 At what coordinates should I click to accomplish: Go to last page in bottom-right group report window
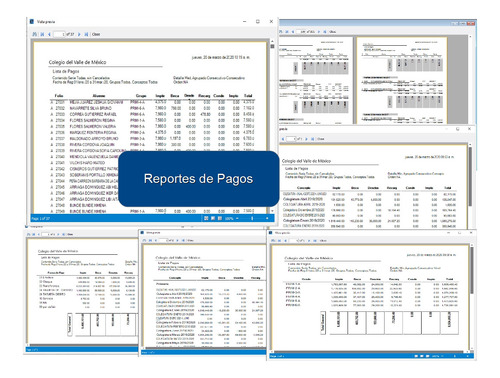tap(315, 240)
